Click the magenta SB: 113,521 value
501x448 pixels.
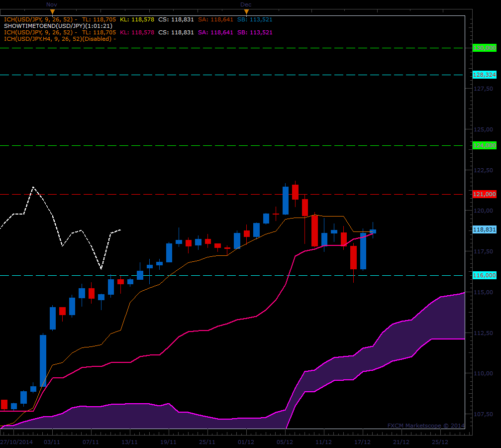click(255, 32)
